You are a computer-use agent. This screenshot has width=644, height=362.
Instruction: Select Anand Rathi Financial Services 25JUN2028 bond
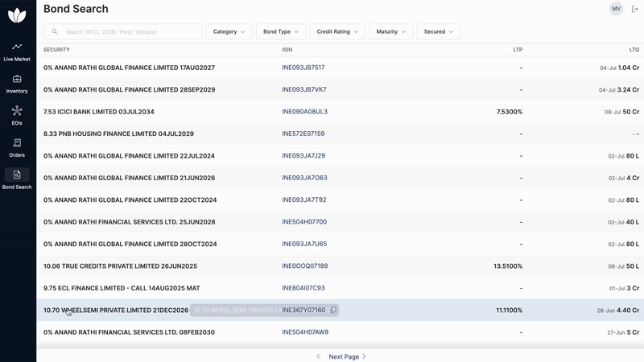(130, 222)
